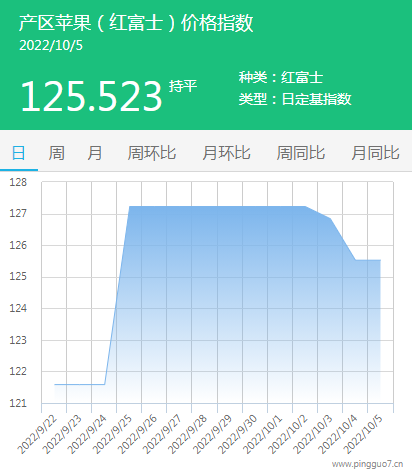The height and width of the screenshot is (474, 412).
Task: Click the title 产区苹果（红富士）价格指数
Action: pyautogui.click(x=136, y=23)
